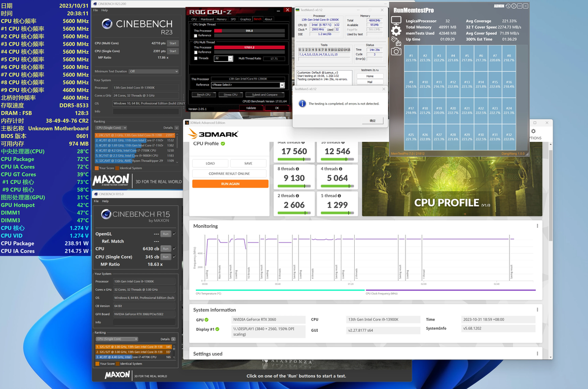This screenshot has height=389, width=588.
Task: Open the Help menu in Cinebench R15
Action: click(x=106, y=201)
